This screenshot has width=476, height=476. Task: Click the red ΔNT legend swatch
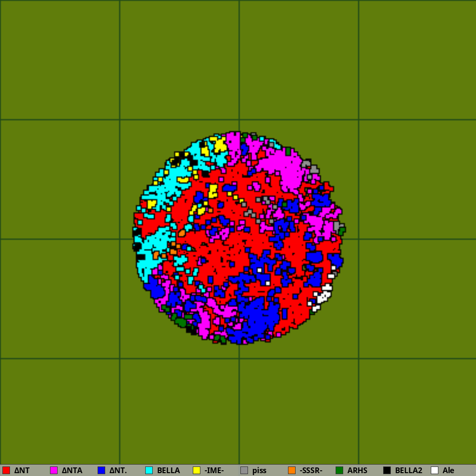6,470
